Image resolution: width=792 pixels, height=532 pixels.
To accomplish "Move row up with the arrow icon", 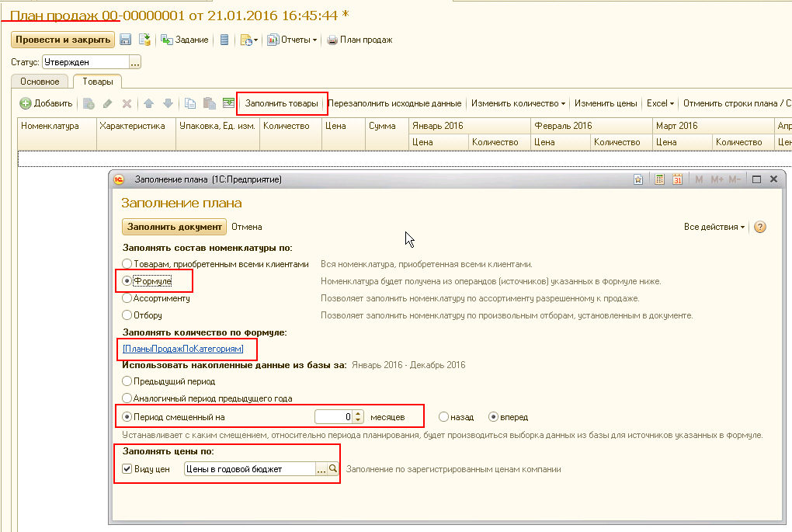I will (148, 103).
